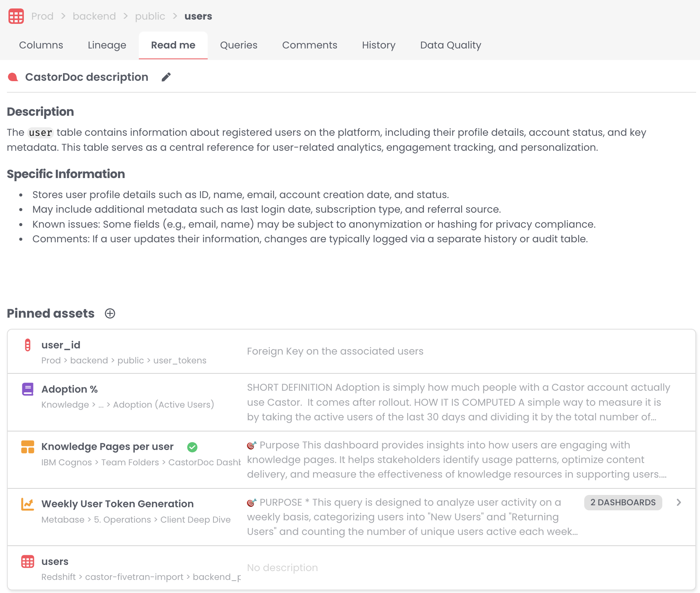Click the red users table icon in pinned assets
The height and width of the screenshot is (593, 700).
[x=28, y=561]
